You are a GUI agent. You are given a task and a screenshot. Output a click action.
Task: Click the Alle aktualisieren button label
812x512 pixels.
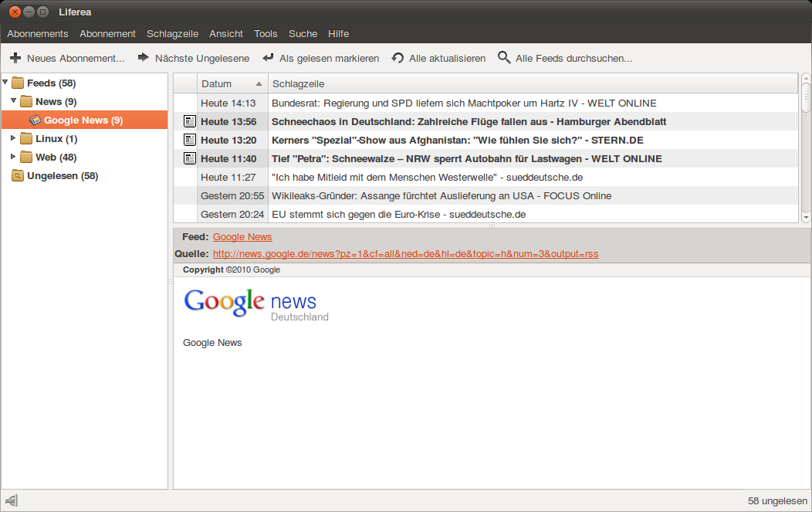coord(448,59)
